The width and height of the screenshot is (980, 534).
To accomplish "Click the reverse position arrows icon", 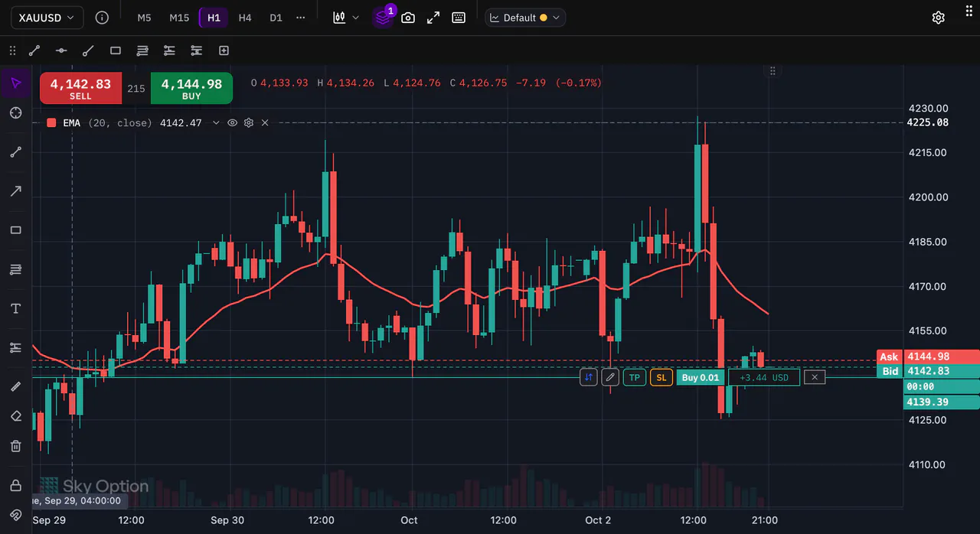I will tap(589, 377).
